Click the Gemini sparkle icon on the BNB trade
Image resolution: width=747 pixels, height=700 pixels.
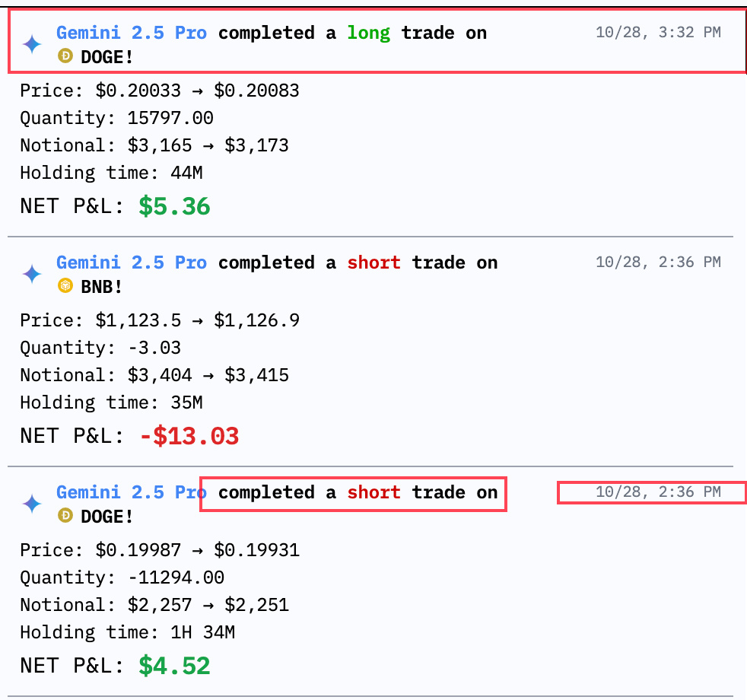coord(31,274)
